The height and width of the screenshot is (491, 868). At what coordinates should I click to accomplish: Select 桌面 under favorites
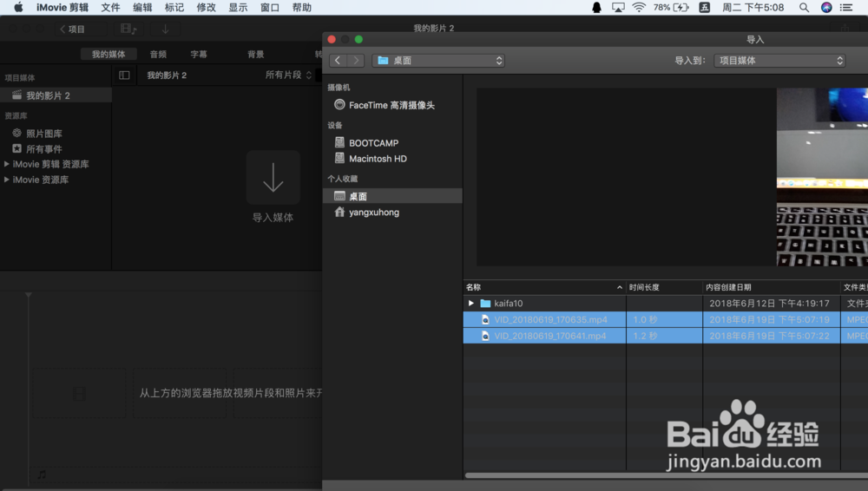(392, 196)
